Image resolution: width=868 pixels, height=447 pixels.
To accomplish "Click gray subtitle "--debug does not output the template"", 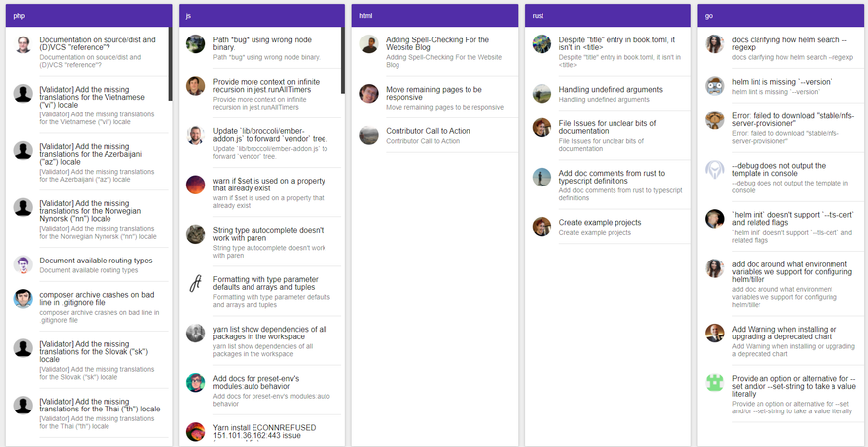I will (790, 186).
